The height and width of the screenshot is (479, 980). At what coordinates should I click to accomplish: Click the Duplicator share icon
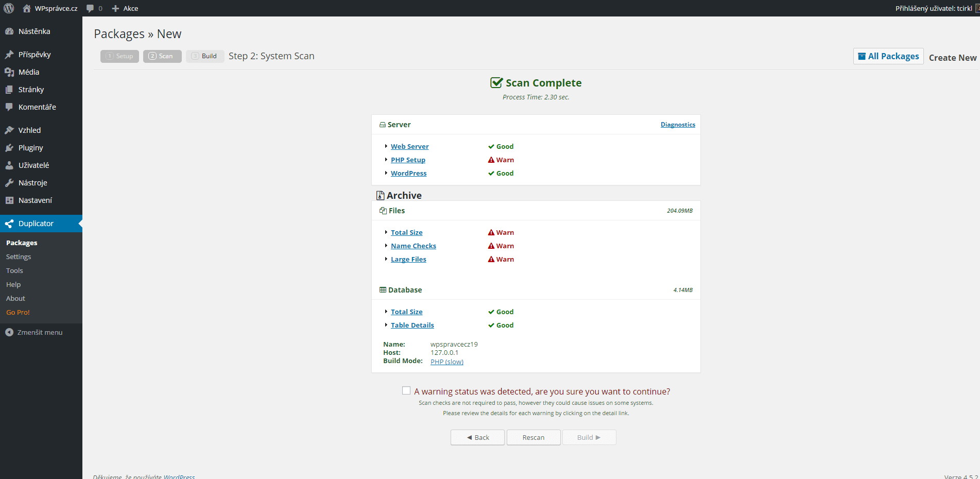coord(9,224)
